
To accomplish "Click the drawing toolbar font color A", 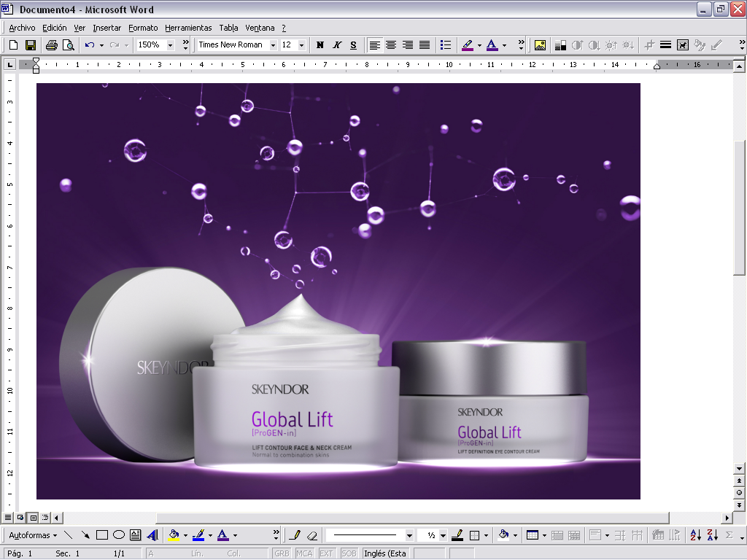I will (222, 534).
